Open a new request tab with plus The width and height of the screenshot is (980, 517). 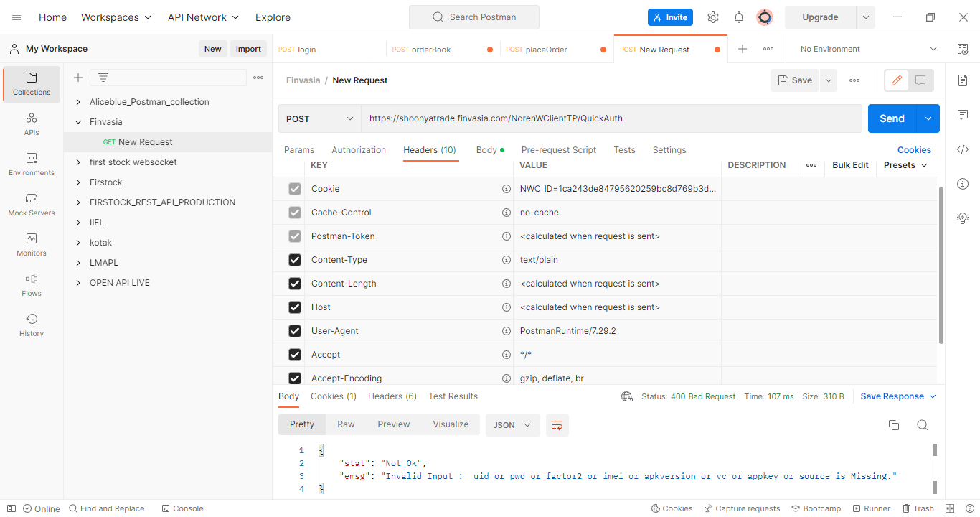coord(743,49)
